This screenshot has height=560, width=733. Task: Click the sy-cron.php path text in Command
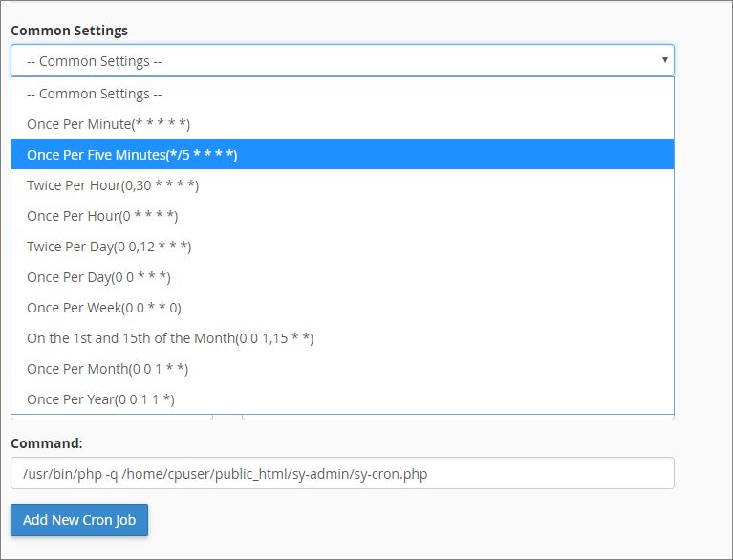click(x=391, y=474)
